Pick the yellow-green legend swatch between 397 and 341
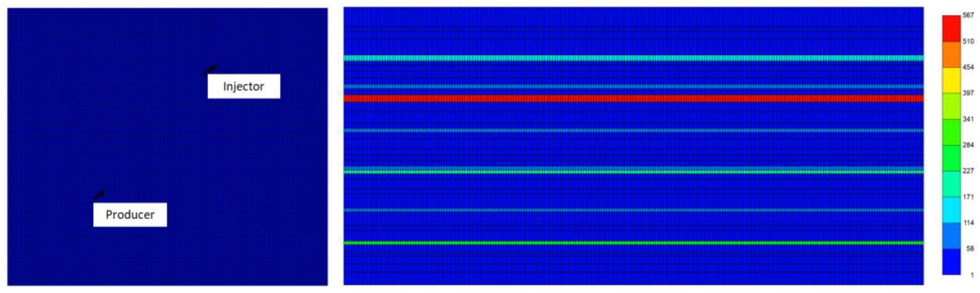This screenshot has width=980, height=293. [951, 106]
